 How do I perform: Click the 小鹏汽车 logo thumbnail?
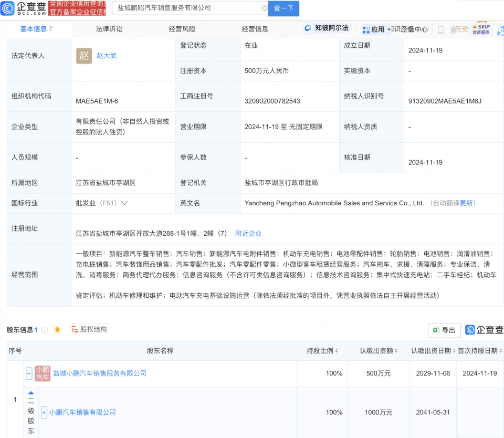click(43, 373)
